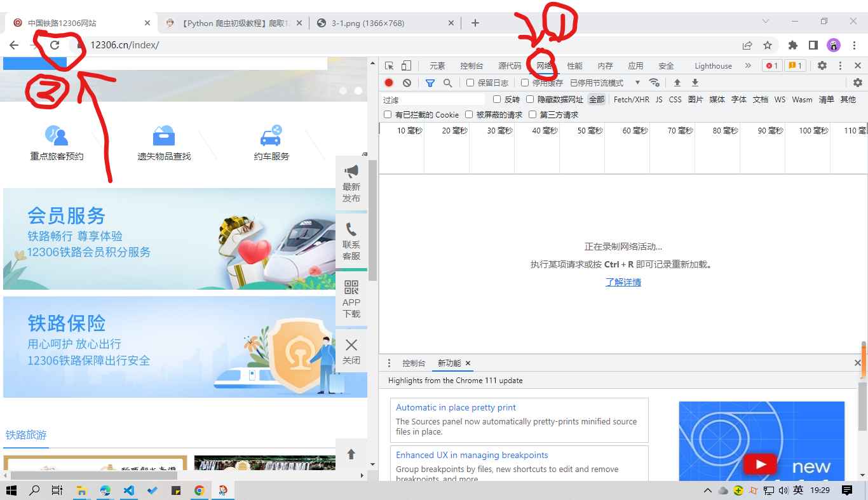Open DevTools customize three-dot menu
This screenshot has height=500, width=868.
coord(840,65)
